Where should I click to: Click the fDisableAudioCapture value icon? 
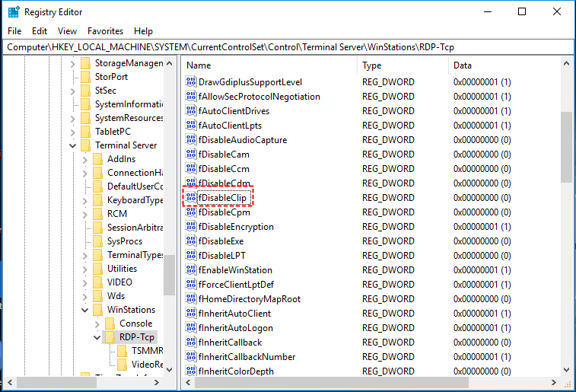[191, 139]
